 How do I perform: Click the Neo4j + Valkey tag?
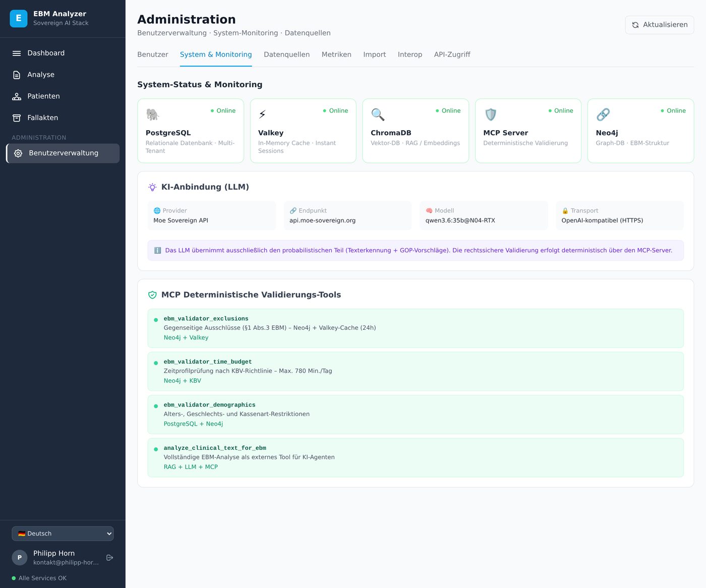coord(186,338)
